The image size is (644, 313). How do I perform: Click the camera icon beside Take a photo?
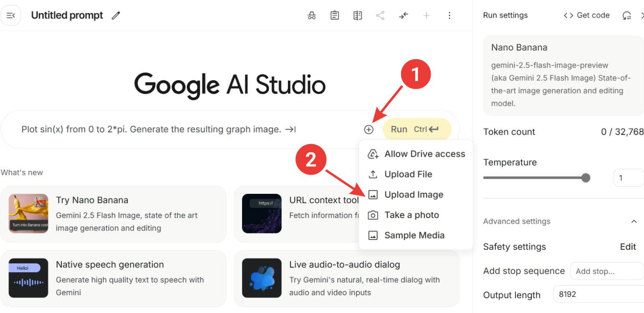373,215
